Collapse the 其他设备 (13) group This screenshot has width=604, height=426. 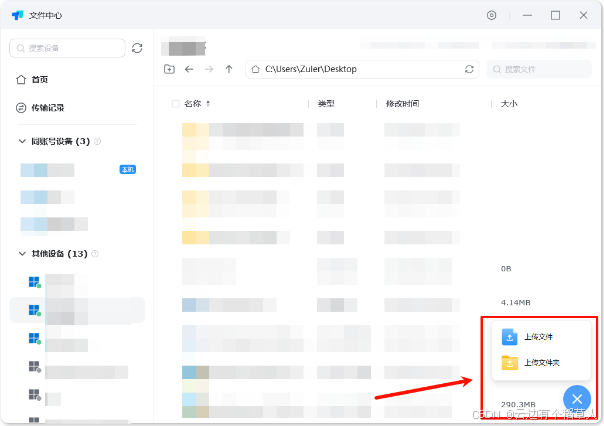(x=22, y=253)
